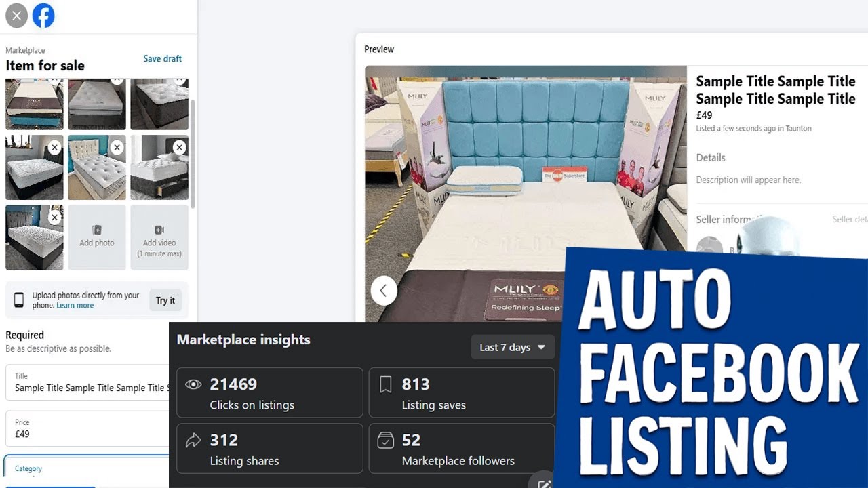Select the grey mattress on dark base thumbnail
Screen dimensions: 868x488
[x=97, y=104]
